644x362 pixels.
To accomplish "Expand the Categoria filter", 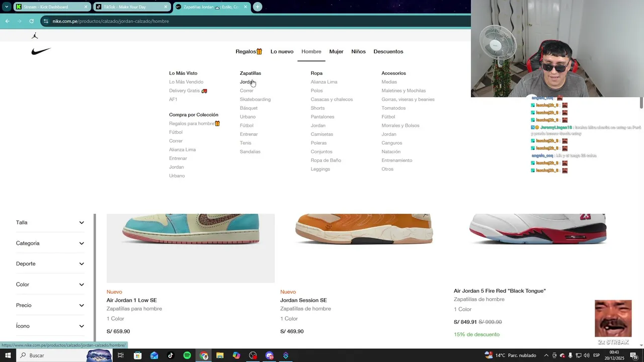I will (50, 243).
